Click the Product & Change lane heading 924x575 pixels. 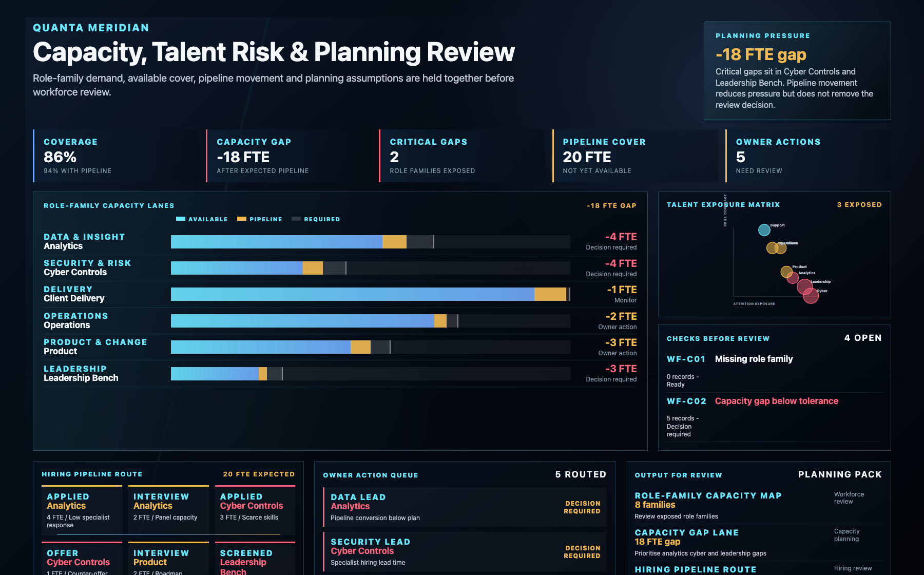click(95, 342)
